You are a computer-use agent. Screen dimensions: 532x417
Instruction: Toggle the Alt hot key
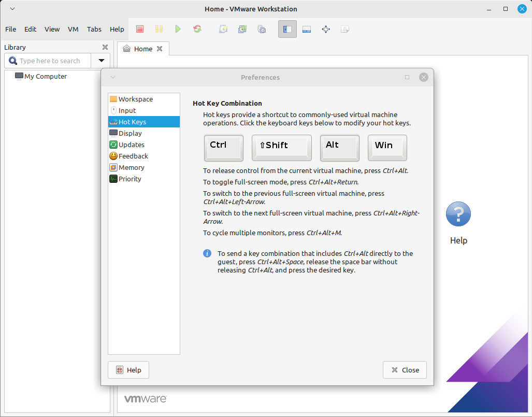click(340, 148)
